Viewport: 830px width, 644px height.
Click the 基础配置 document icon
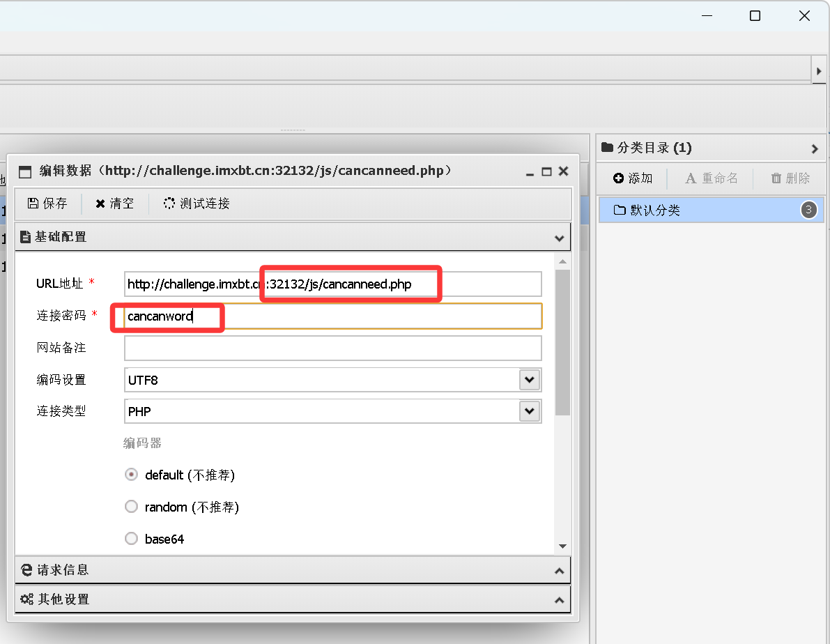[25, 237]
